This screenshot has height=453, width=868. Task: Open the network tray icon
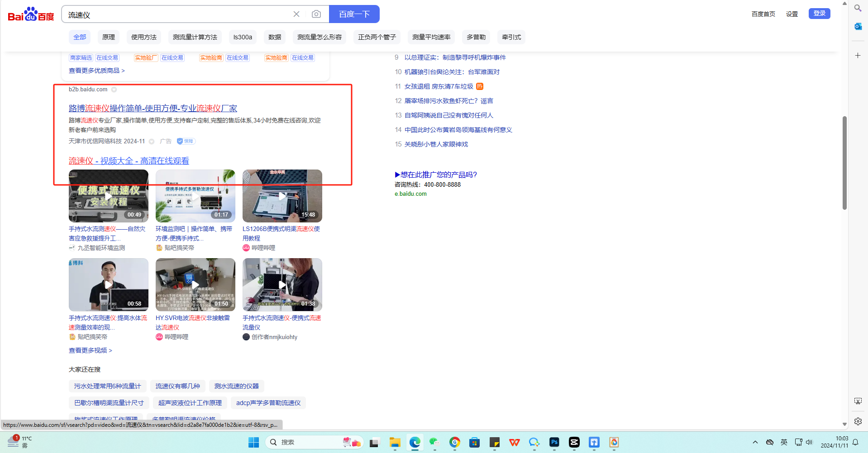tap(799, 442)
